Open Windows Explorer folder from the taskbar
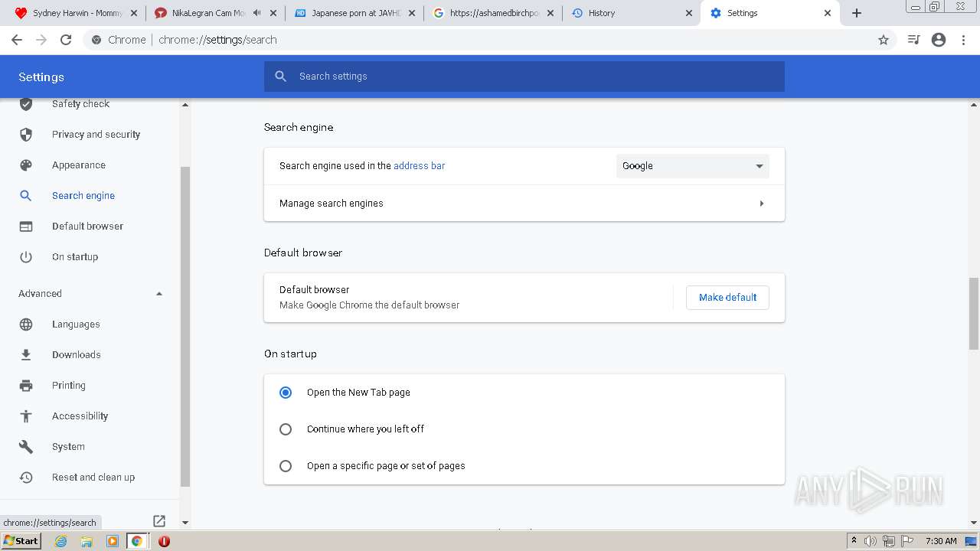 87,541
